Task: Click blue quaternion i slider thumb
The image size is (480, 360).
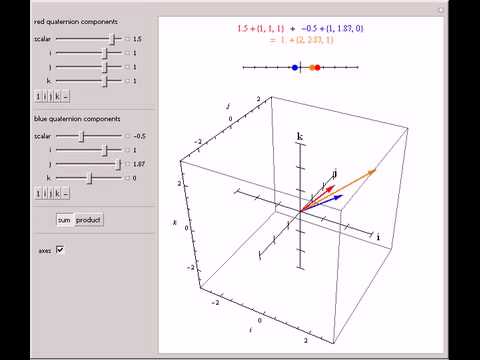Action: [x=105, y=150]
